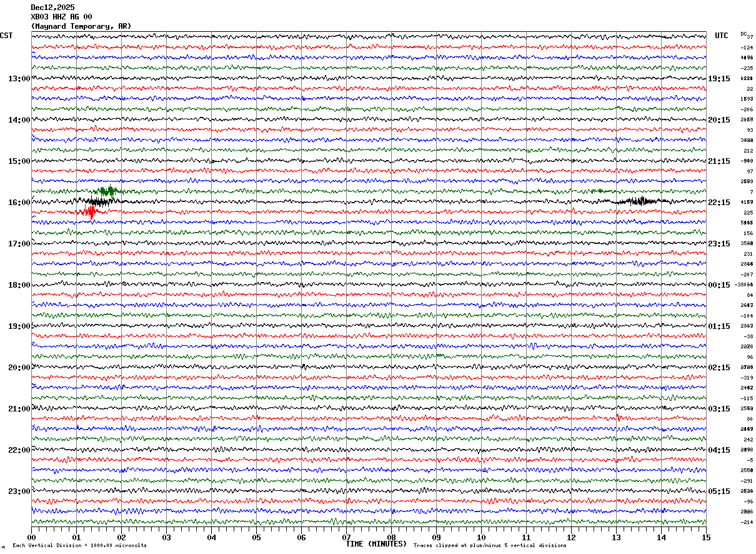
Task: Select the DC offset value '156'
Action: pyautogui.click(x=748, y=233)
